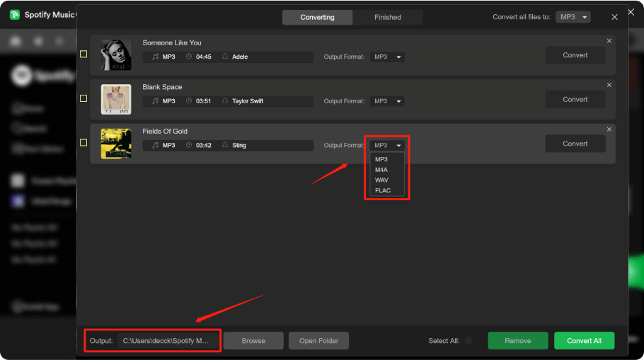Open output format dropdown for Someone Like You
The width and height of the screenshot is (644, 360).
pos(387,57)
